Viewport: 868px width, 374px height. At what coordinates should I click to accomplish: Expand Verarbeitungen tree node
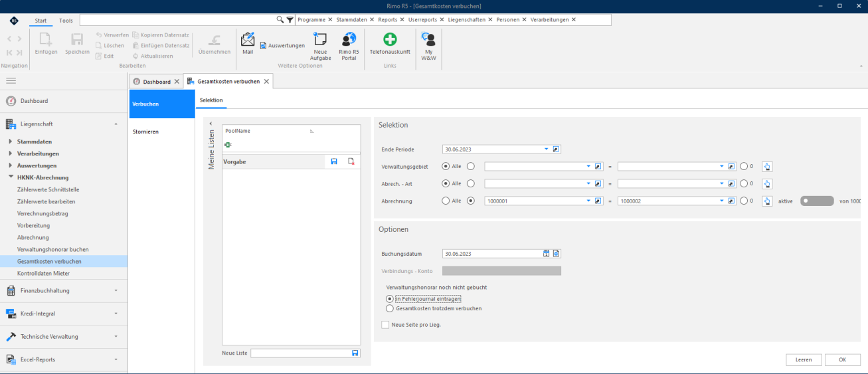tap(10, 153)
